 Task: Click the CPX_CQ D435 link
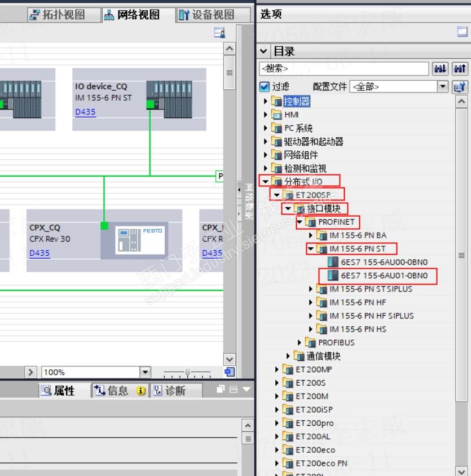pos(39,253)
